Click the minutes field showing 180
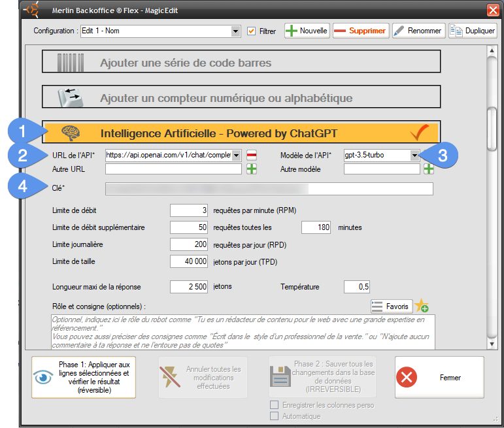The image size is (504, 428). (316, 227)
